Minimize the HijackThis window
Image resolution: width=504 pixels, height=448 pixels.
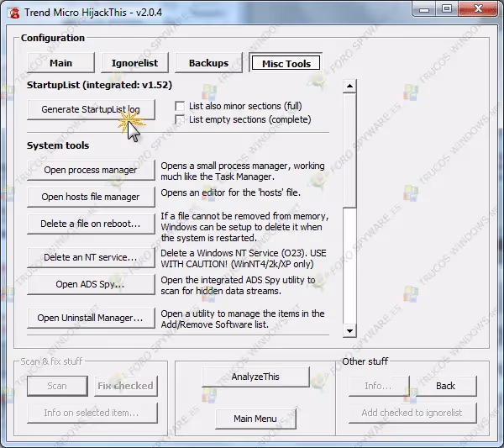(x=424, y=9)
